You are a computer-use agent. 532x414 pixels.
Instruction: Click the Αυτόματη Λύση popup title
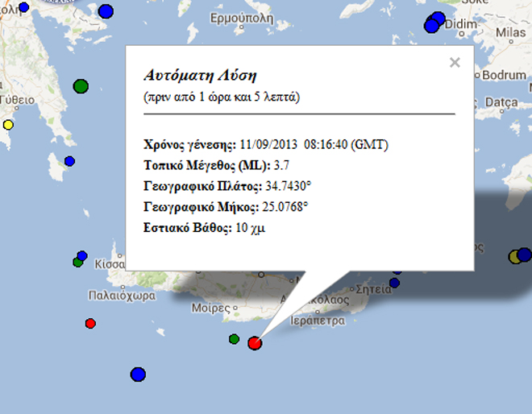(x=199, y=76)
